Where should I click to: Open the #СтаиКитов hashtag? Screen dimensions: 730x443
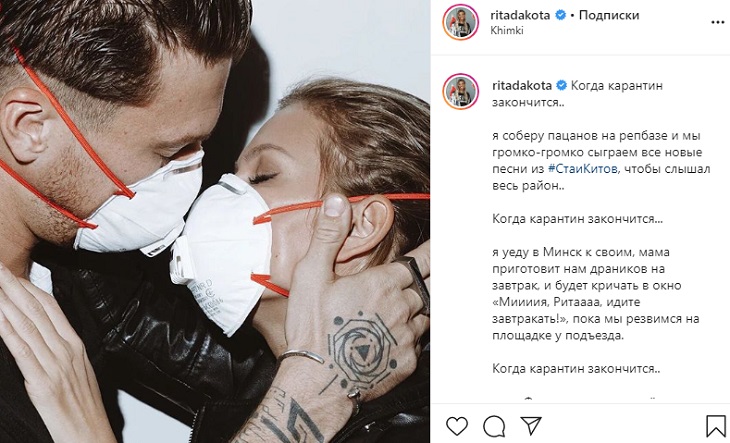pyautogui.click(x=583, y=168)
